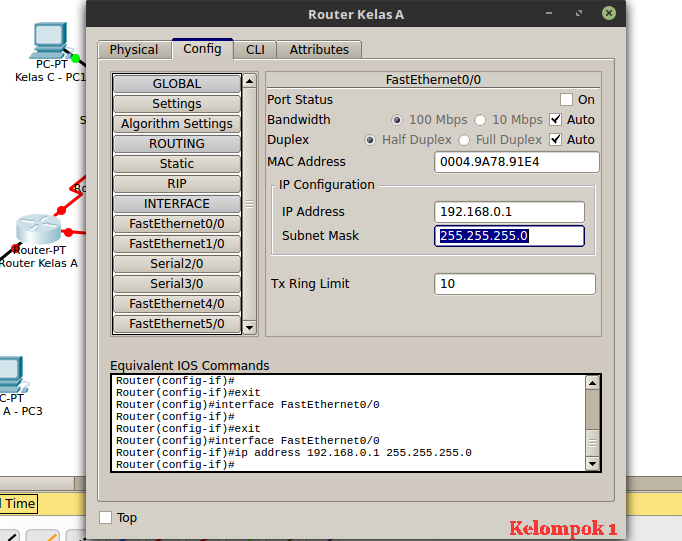Select the Router Kelas A router icon

(x=38, y=229)
